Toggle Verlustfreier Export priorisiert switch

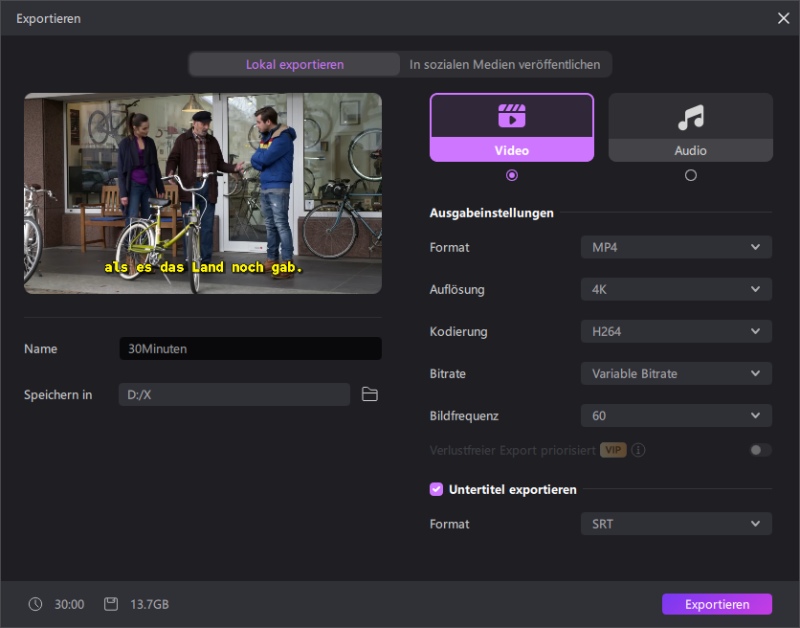click(760, 450)
